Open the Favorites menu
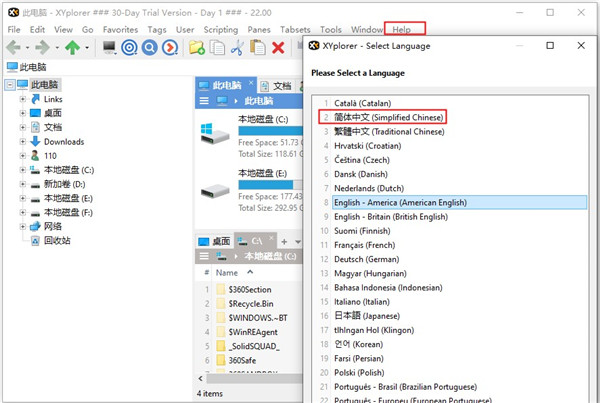Screen dimensions: 600x403 click(x=120, y=29)
